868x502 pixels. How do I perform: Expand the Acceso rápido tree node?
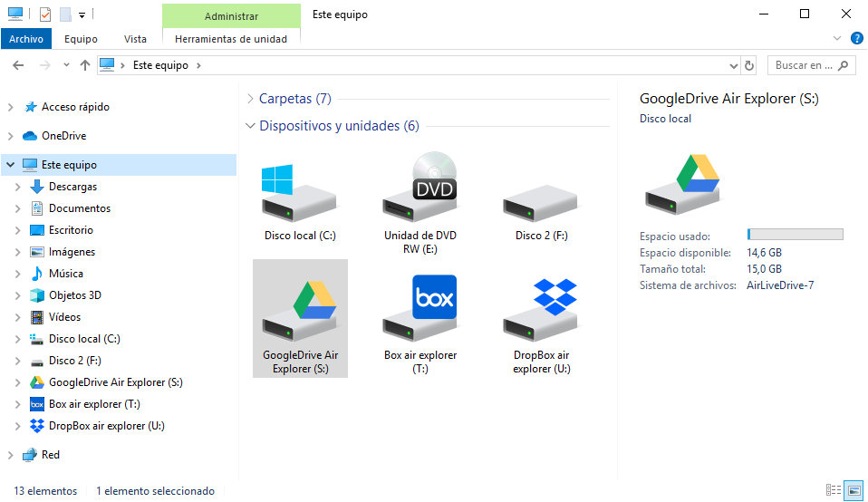(x=11, y=107)
